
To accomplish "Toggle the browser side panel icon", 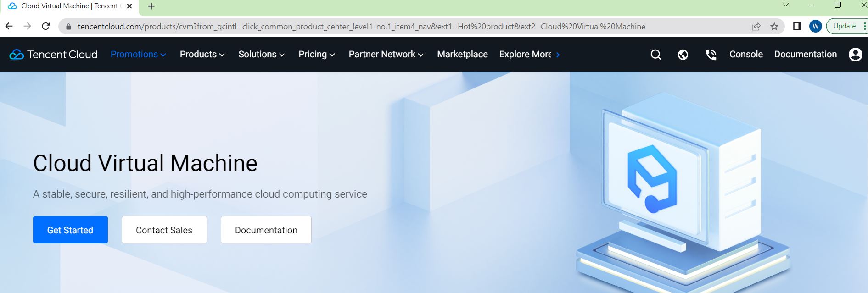I will click(797, 26).
